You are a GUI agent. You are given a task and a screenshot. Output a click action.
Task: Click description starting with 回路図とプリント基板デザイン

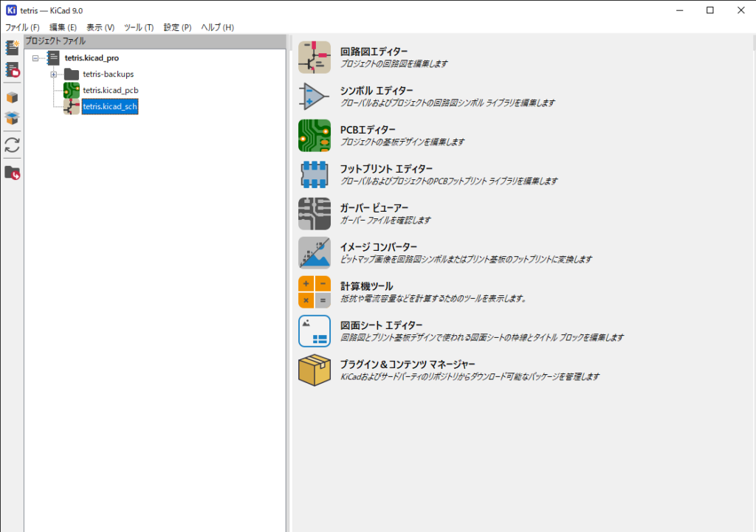click(x=482, y=337)
